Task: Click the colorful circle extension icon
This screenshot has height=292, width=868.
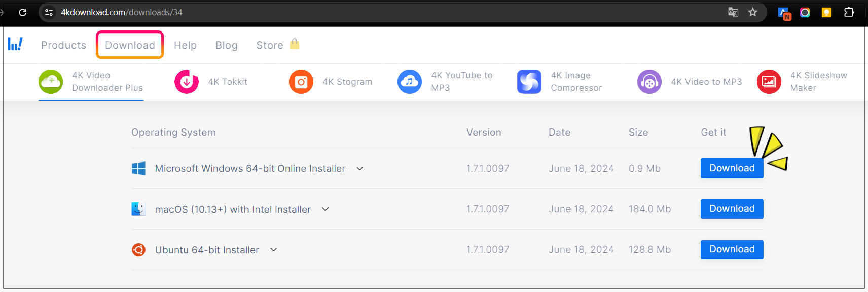Action: click(805, 12)
